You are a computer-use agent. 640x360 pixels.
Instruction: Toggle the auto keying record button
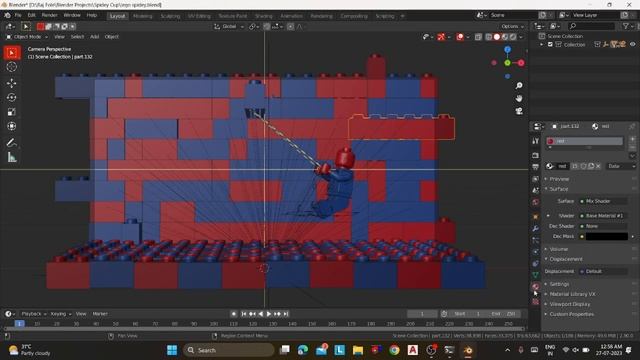(233, 314)
